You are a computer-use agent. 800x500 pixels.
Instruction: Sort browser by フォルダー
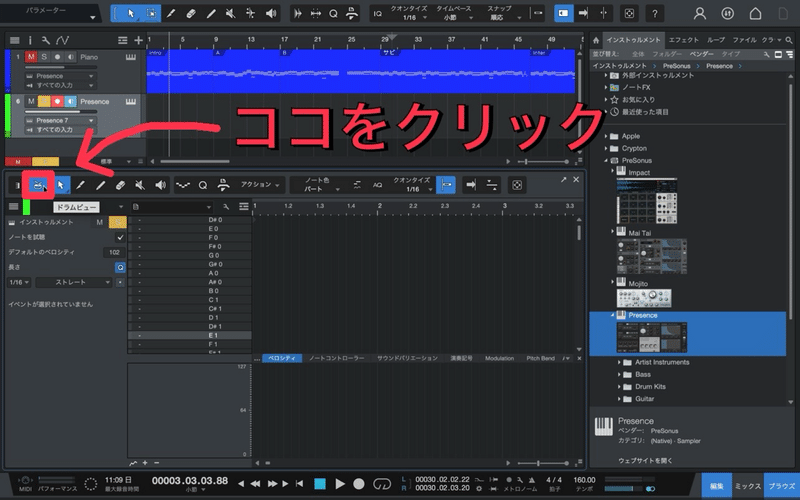(666, 54)
